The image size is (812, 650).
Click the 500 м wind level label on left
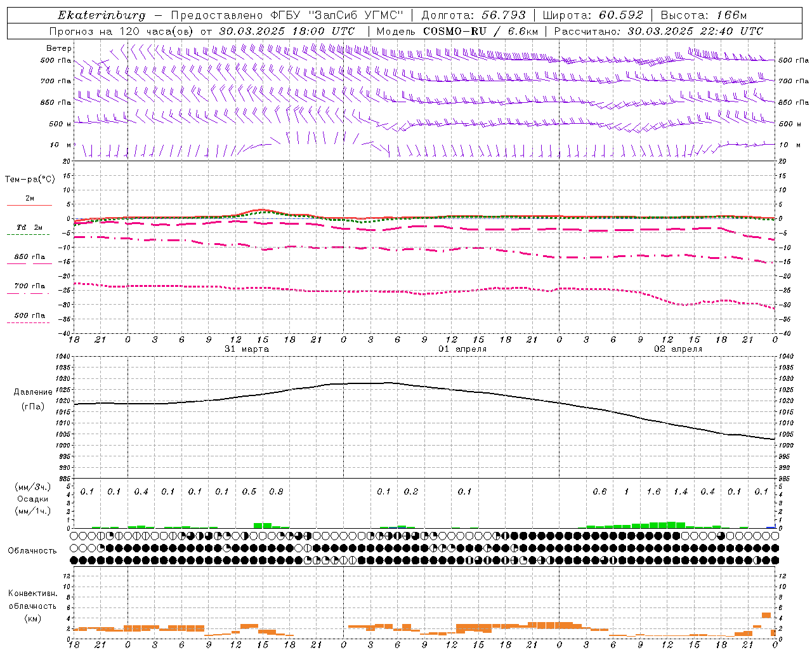tap(60, 124)
